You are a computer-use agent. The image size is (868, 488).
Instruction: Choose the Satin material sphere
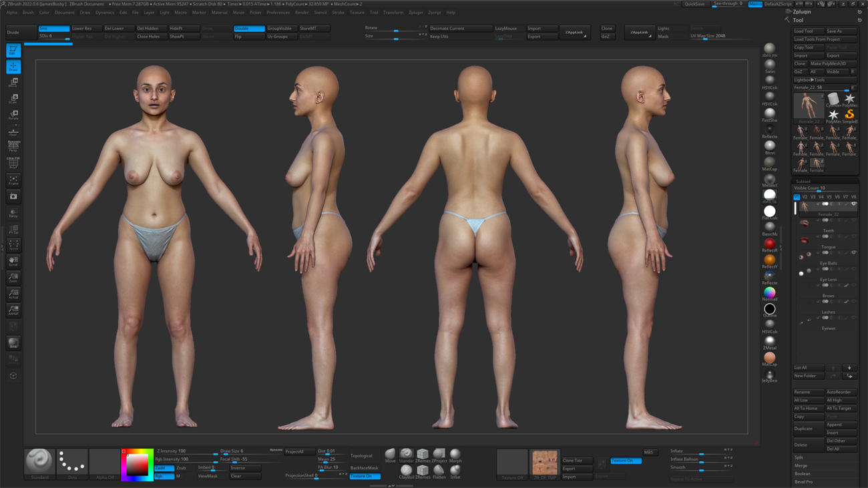point(770,65)
